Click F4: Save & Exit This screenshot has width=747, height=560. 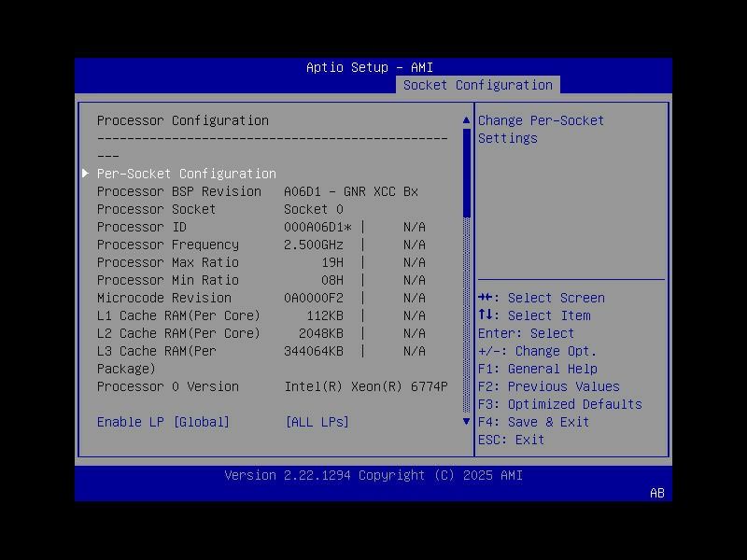coord(536,421)
